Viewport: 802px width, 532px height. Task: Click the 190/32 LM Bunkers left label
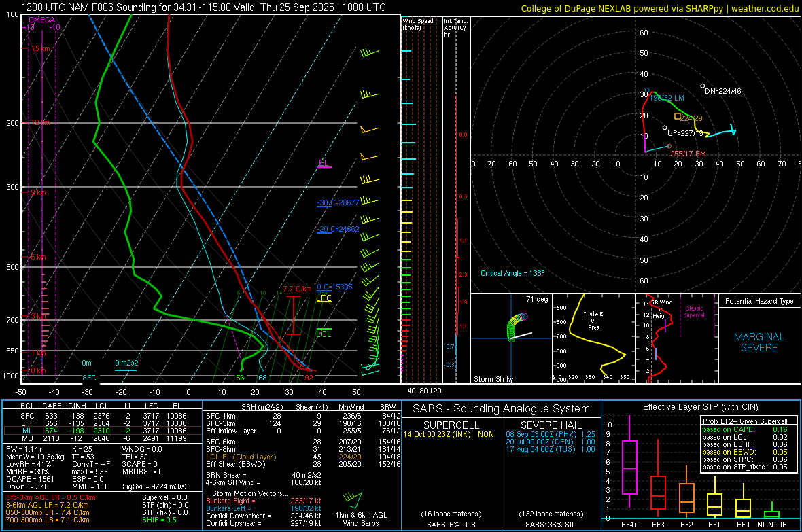tap(667, 98)
